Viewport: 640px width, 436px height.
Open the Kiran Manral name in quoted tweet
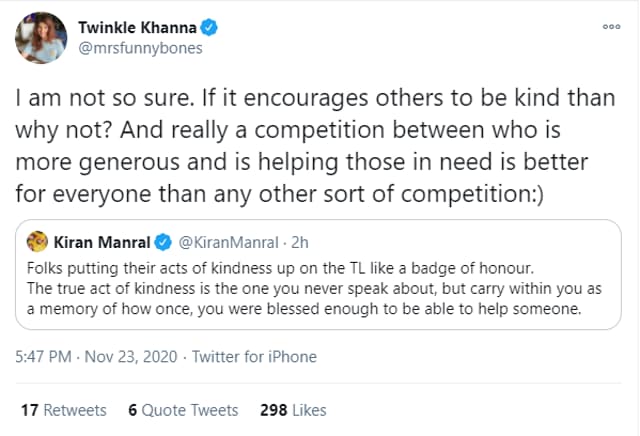pos(102,242)
